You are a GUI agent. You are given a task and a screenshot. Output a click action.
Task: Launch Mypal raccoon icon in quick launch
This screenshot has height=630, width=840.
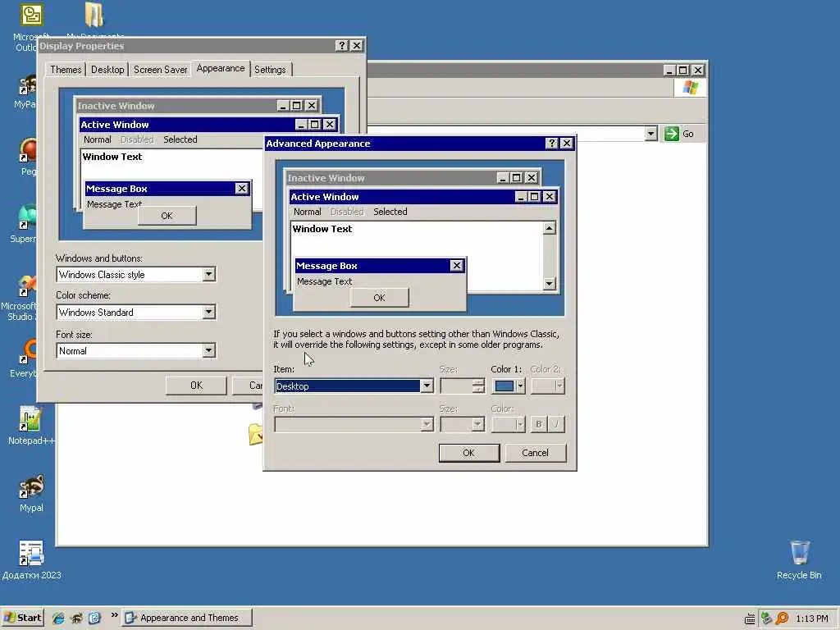(x=76, y=618)
